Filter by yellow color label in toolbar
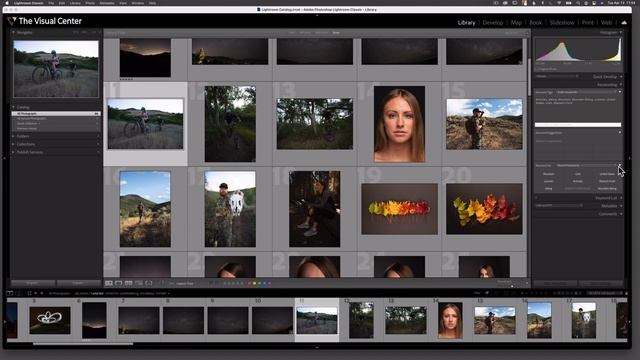The width and height of the screenshot is (640, 360). [x=254, y=283]
